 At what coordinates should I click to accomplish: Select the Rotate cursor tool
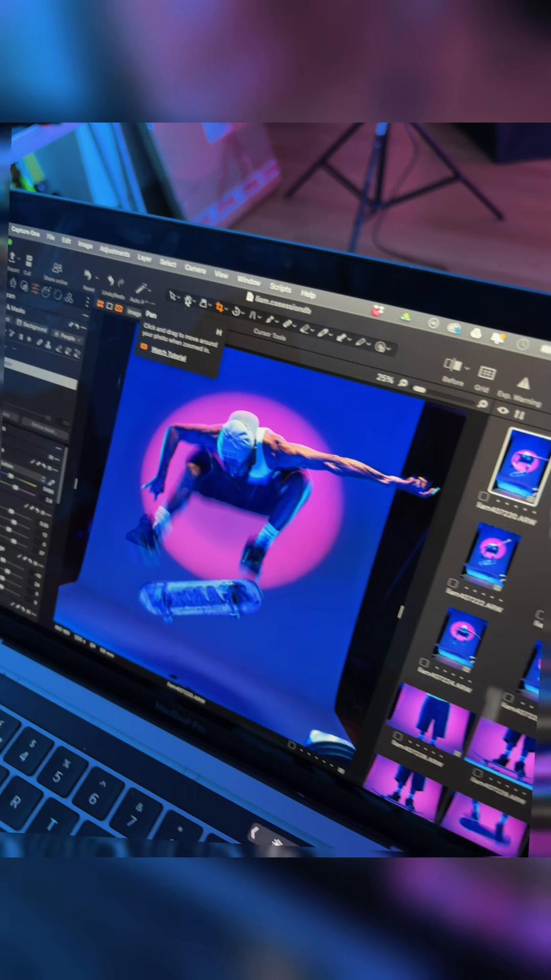(236, 311)
